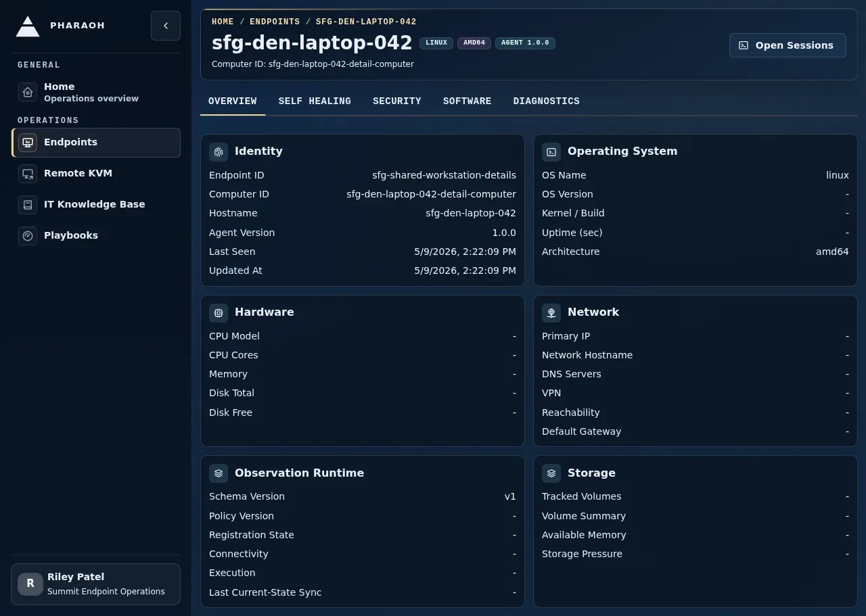Click the Playbooks gauge icon
Screen dimensions: 866x616
(x=28, y=236)
